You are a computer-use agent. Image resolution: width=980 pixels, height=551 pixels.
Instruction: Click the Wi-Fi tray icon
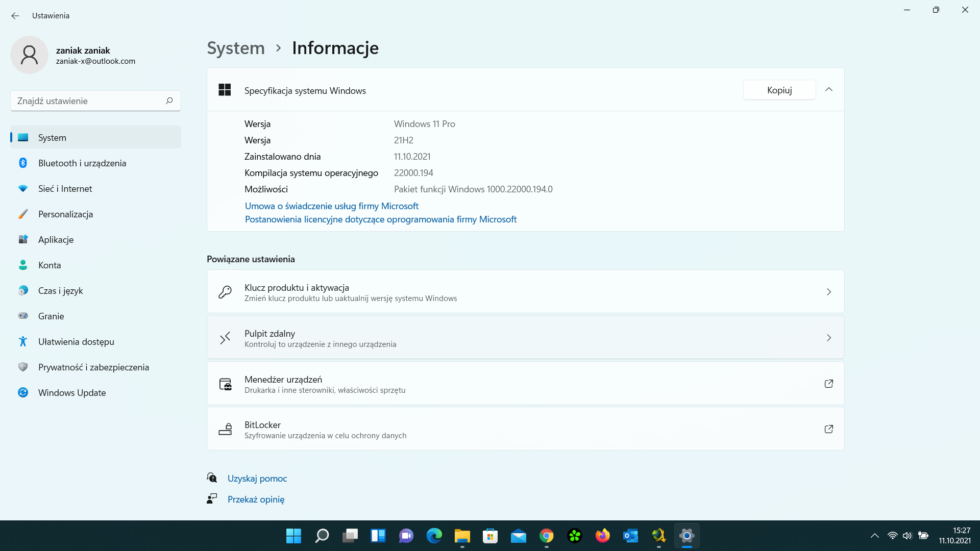coord(892,536)
